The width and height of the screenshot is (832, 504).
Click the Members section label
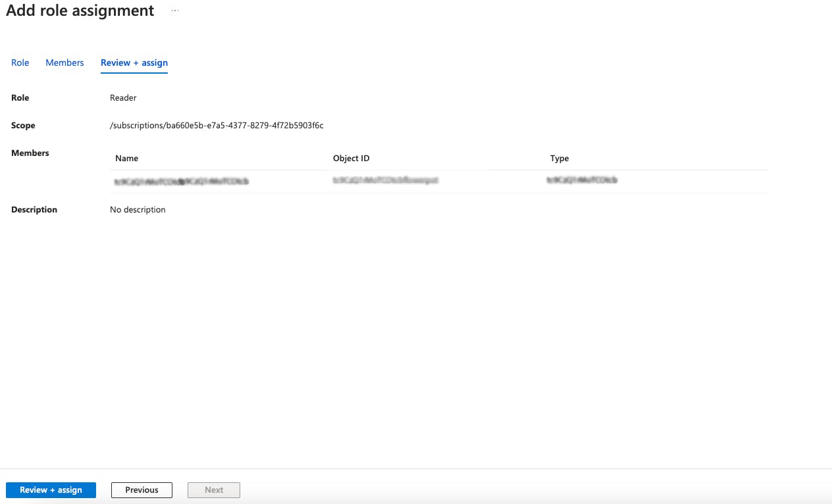[x=30, y=153]
